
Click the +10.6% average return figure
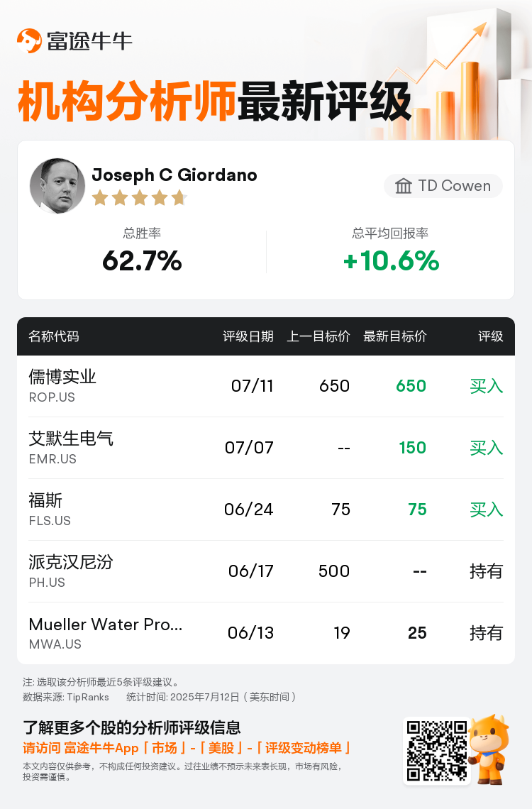[x=391, y=260]
